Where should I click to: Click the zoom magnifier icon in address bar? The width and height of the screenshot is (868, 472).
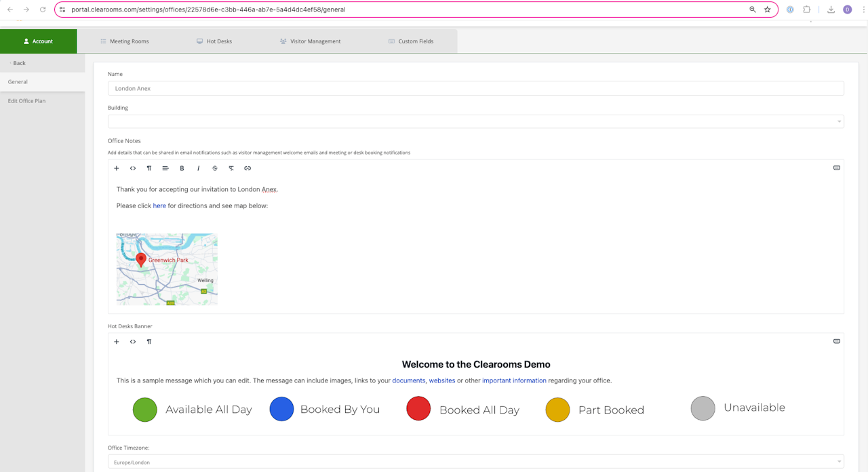[753, 9]
